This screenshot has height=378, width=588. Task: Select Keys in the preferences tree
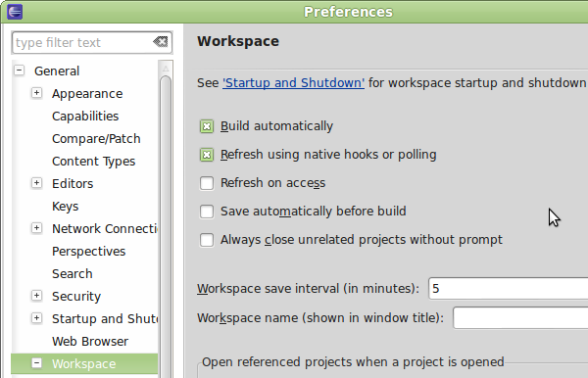pyautogui.click(x=66, y=207)
